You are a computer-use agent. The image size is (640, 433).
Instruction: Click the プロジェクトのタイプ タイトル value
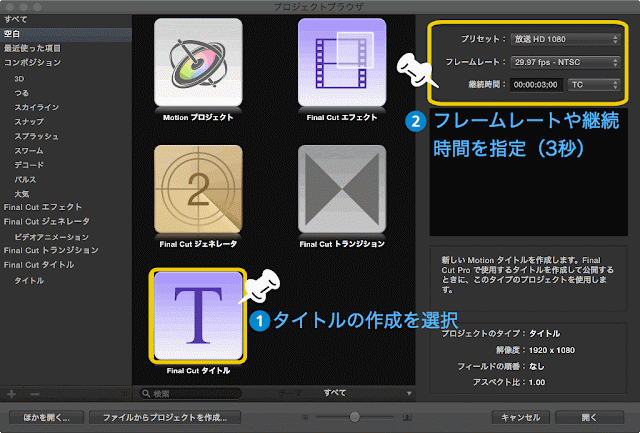544,333
